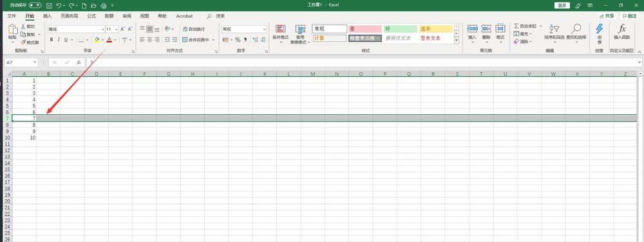The height and width of the screenshot is (242, 644).
Task: Open the number format combo box
Action: [x=244, y=29]
